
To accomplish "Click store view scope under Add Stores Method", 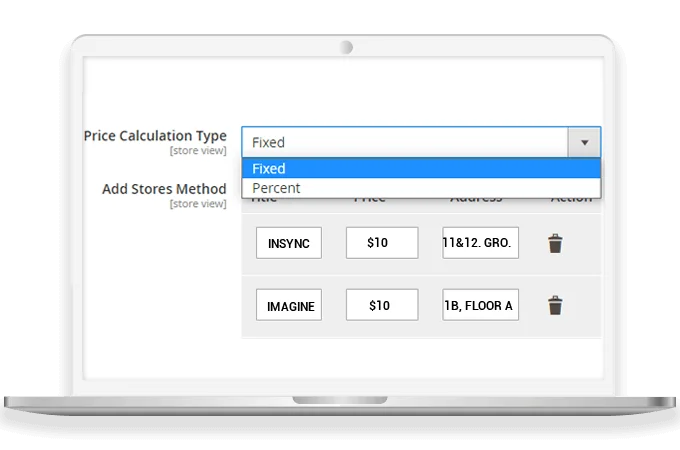I will pyautogui.click(x=198, y=204).
